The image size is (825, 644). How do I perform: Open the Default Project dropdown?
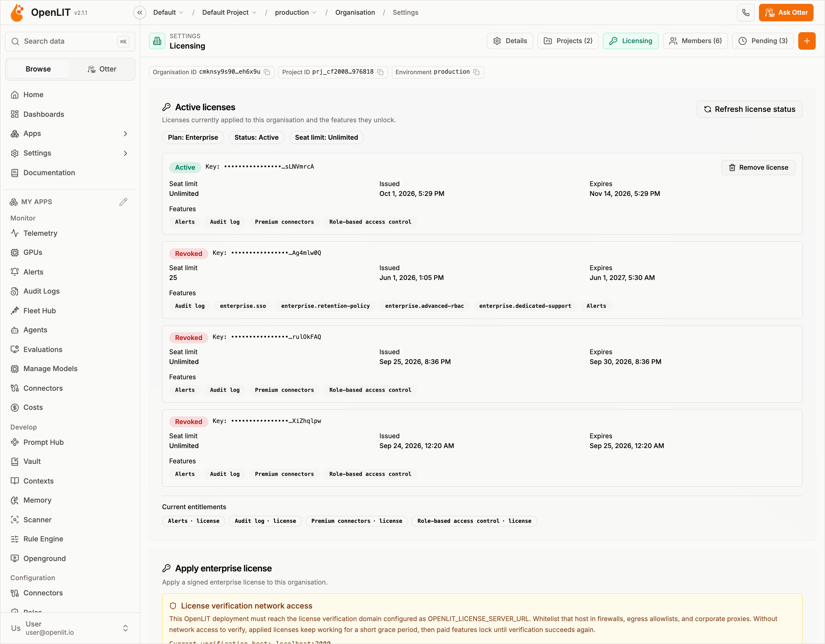(x=229, y=13)
